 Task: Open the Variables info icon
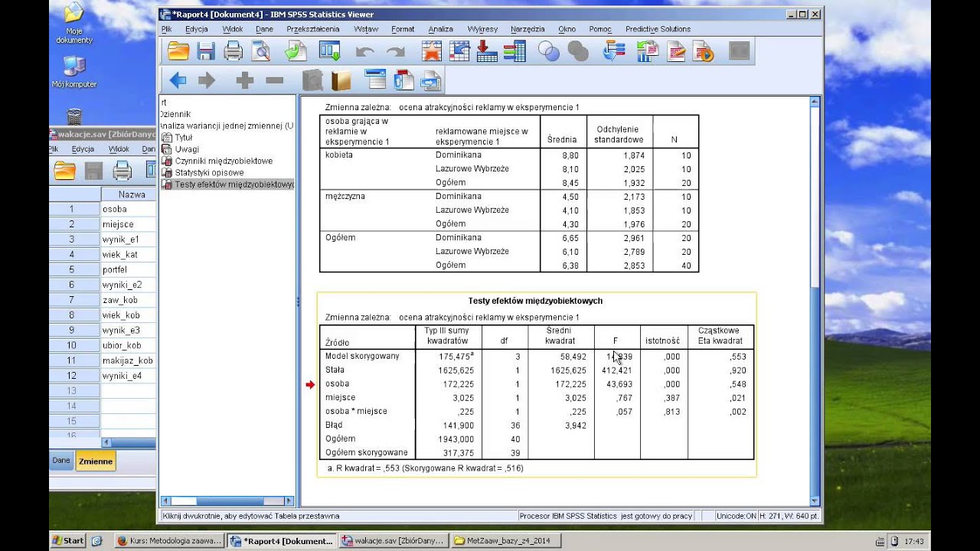point(514,51)
